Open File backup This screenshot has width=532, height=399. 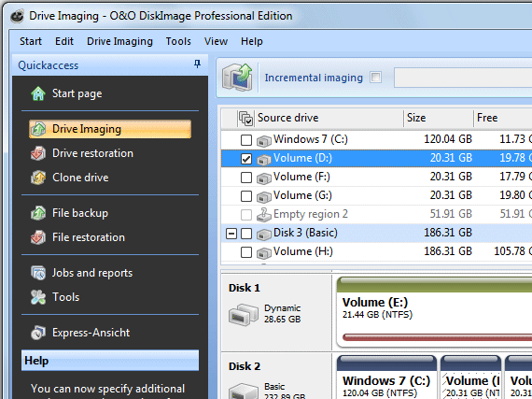pos(80,213)
